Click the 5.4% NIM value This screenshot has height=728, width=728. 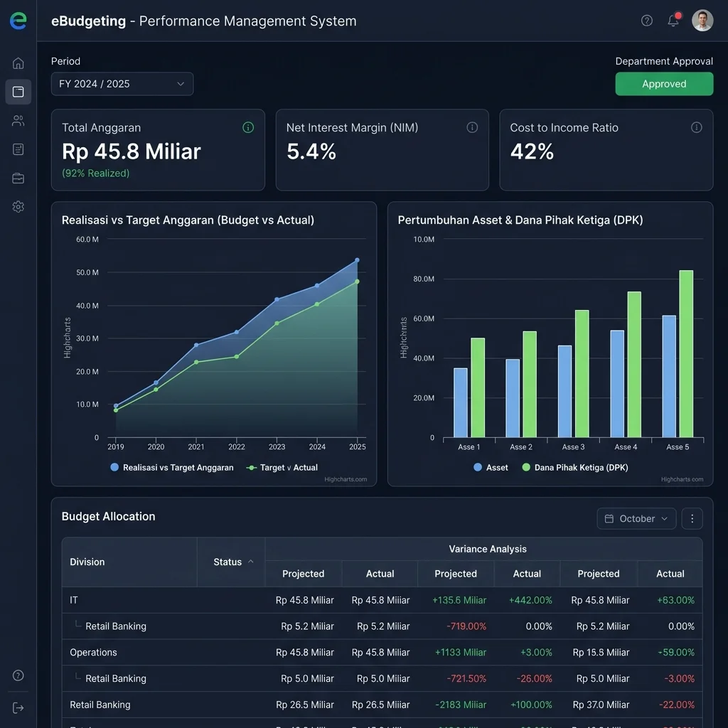pyautogui.click(x=311, y=151)
